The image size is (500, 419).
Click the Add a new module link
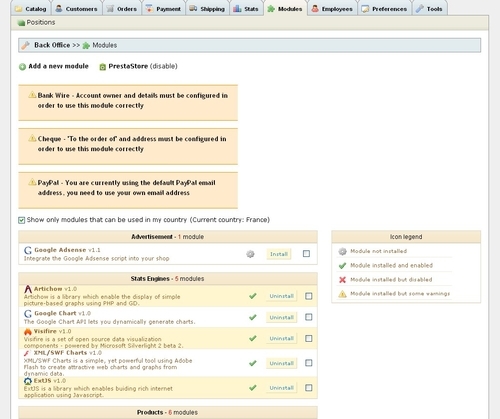pyautogui.click(x=58, y=66)
